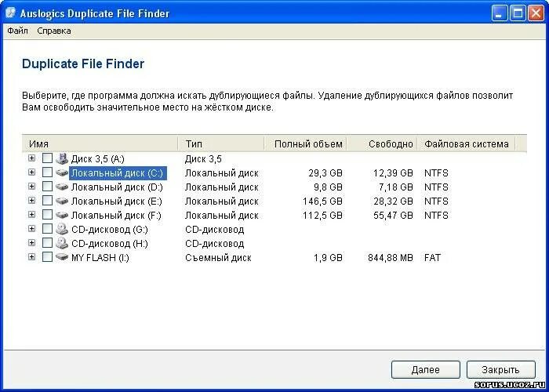The width and height of the screenshot is (549, 392).
Task: Check the box for Диск 3,5 (A:)
Action: click(x=47, y=158)
